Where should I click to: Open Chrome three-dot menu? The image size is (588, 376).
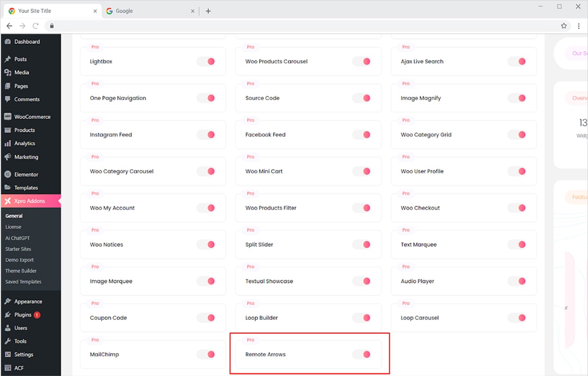(x=579, y=26)
